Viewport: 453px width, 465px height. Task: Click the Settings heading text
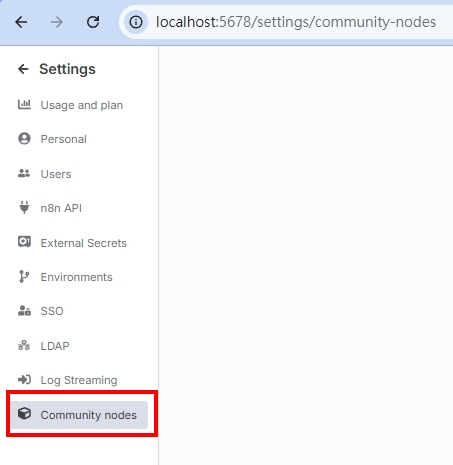(67, 69)
